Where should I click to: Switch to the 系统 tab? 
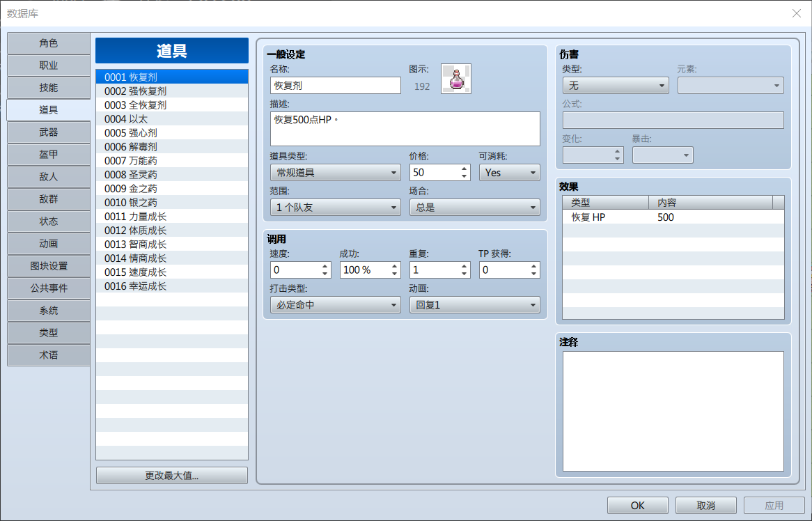[49, 310]
